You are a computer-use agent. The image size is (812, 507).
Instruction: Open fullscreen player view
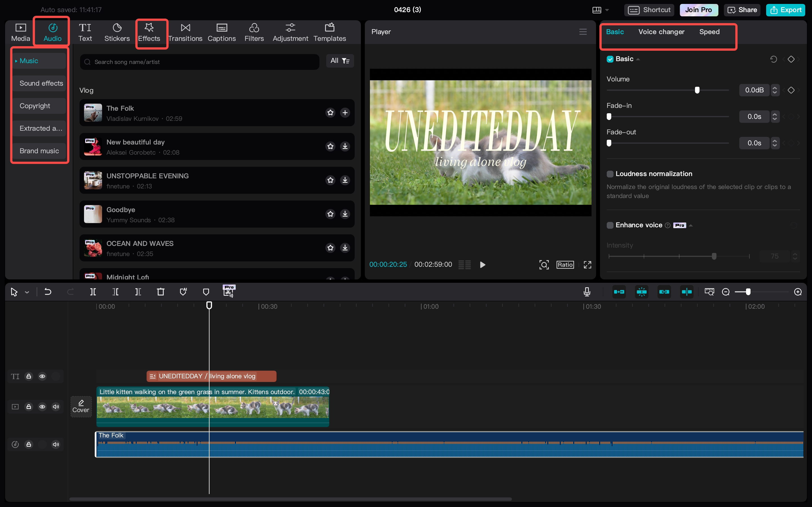(587, 265)
